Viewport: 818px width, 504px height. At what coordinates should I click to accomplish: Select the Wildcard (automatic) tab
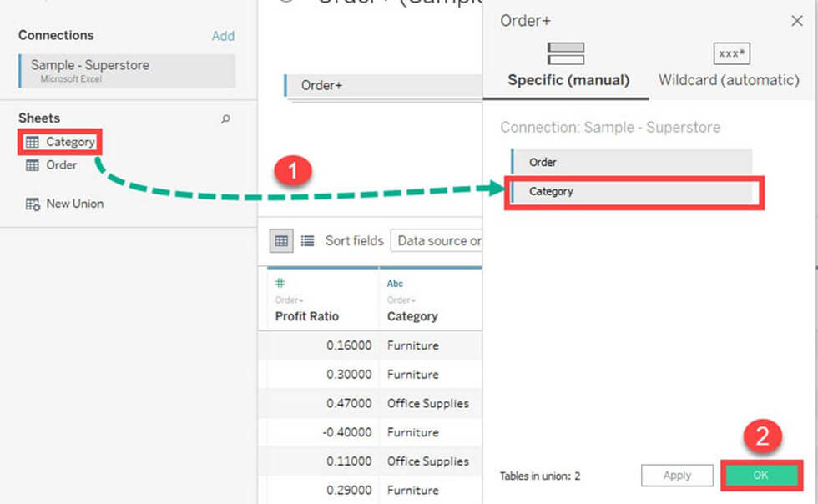click(728, 66)
